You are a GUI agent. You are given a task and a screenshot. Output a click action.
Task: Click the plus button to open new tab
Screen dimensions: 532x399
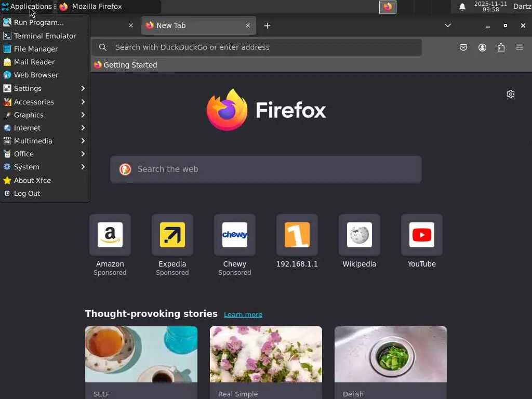(x=267, y=26)
